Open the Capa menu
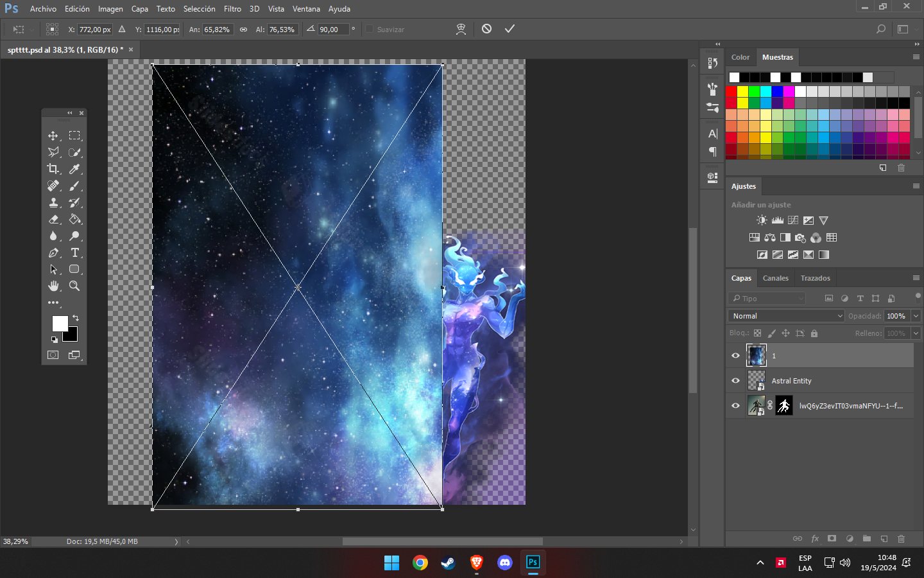Viewport: 924px width, 578px height. [x=140, y=9]
